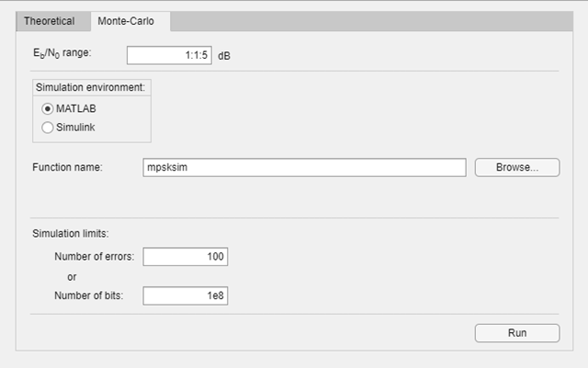Viewport: 588px width, 368px height.
Task: Click the Number of errors field
Action: [185, 257]
